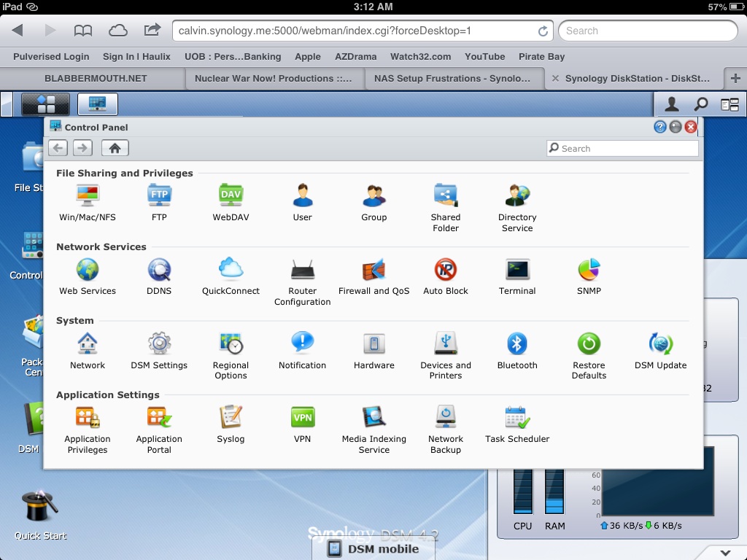The image size is (747, 560).
Task: Select Control Panel in DSM taskbar
Action: pos(98,104)
